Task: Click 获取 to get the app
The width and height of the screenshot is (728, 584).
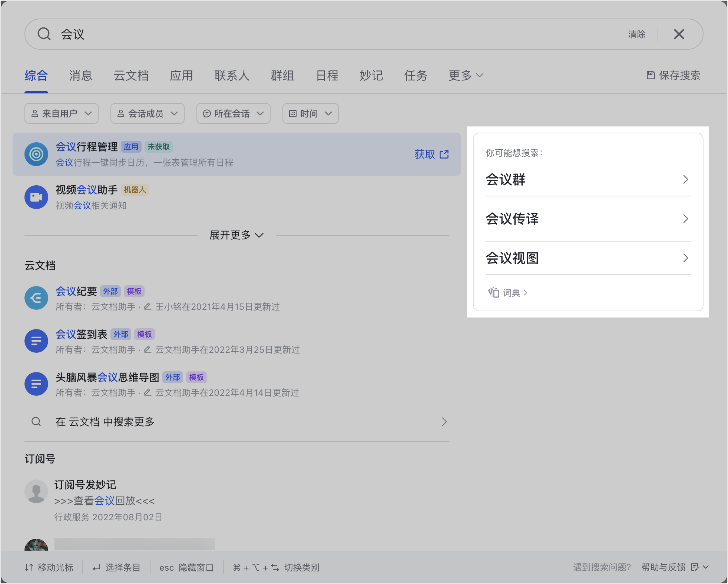Action: 425,154
